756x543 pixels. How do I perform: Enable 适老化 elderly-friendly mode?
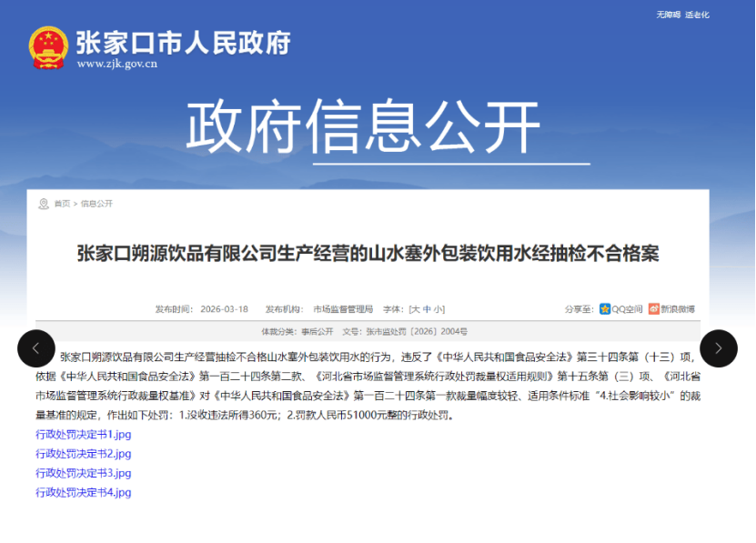click(x=697, y=15)
